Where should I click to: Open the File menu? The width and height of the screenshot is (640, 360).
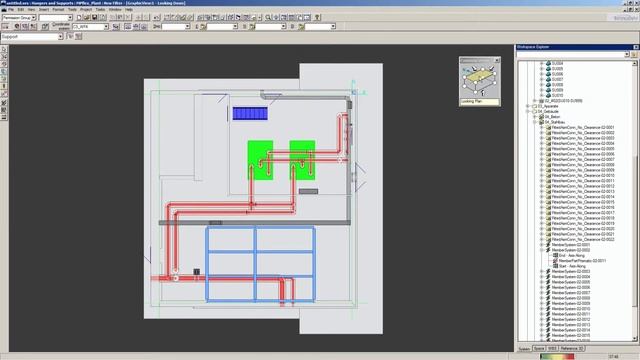[x=11, y=9]
